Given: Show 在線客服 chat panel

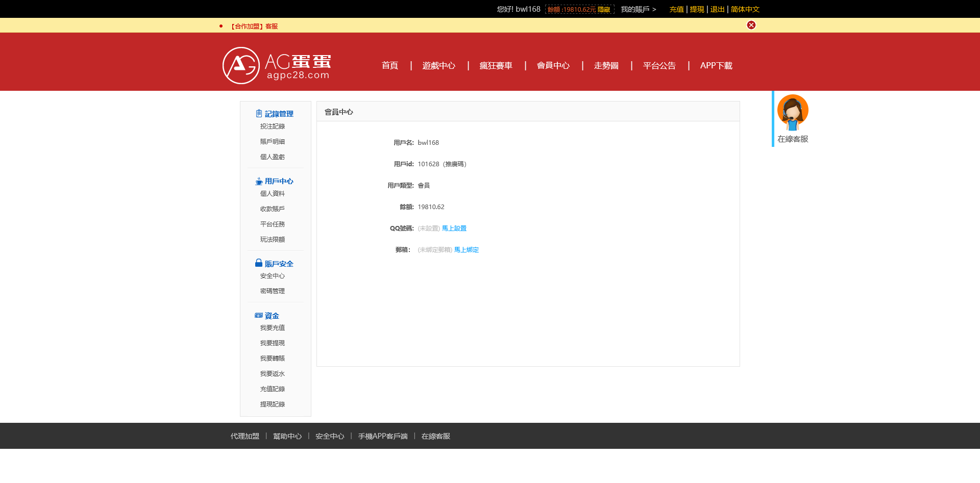Looking at the screenshot, I should tap(793, 139).
